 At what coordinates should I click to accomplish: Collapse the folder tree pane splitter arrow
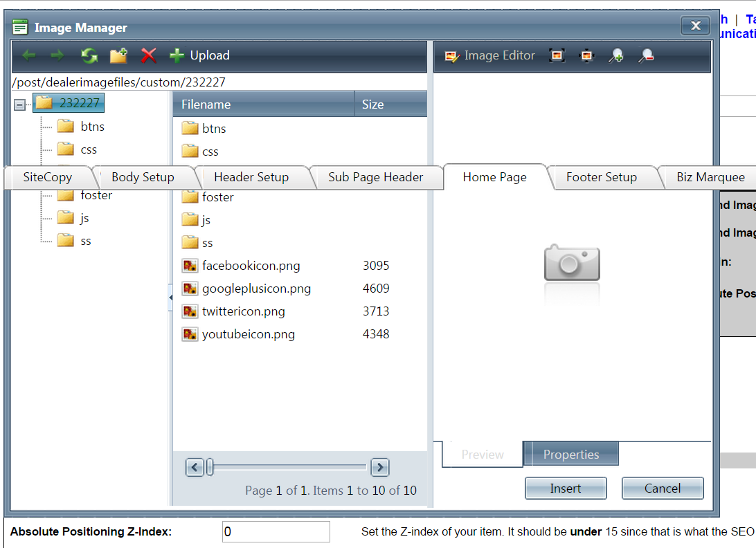pos(171,298)
